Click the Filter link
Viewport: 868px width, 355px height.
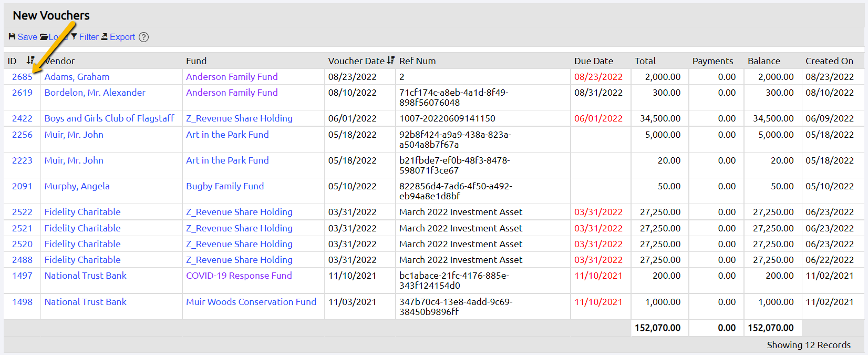pos(89,37)
